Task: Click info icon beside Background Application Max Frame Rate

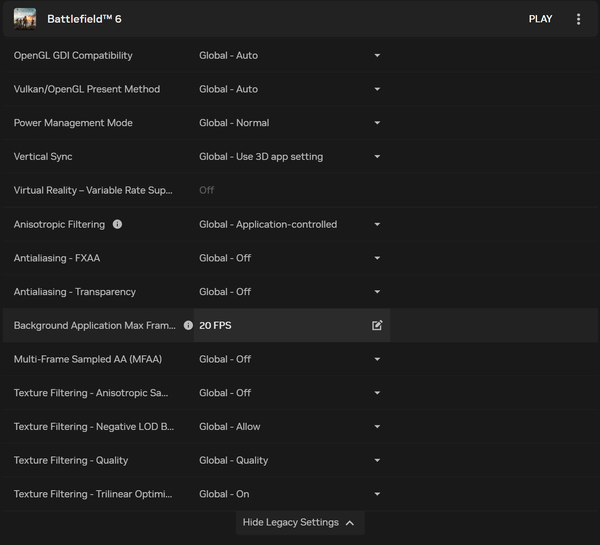Action: point(188,325)
